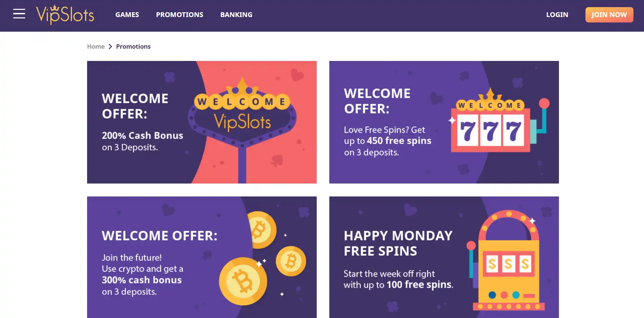The image size is (644, 318).
Task: Select the Promotions breadcrumb link
Action: [x=133, y=47]
